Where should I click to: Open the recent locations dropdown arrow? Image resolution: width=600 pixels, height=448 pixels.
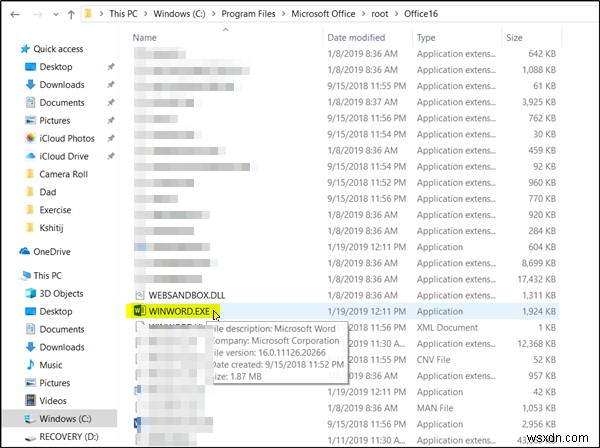56,15
